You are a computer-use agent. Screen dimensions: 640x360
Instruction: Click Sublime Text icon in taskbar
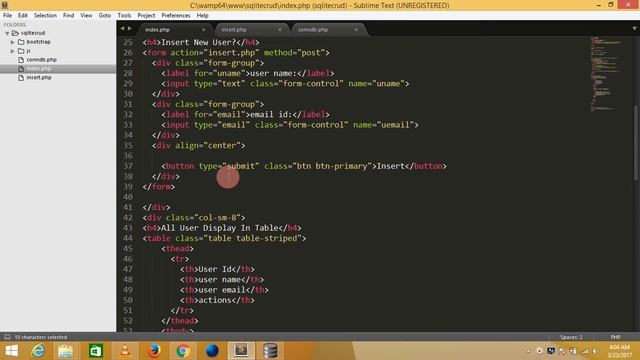pyautogui.click(x=241, y=351)
